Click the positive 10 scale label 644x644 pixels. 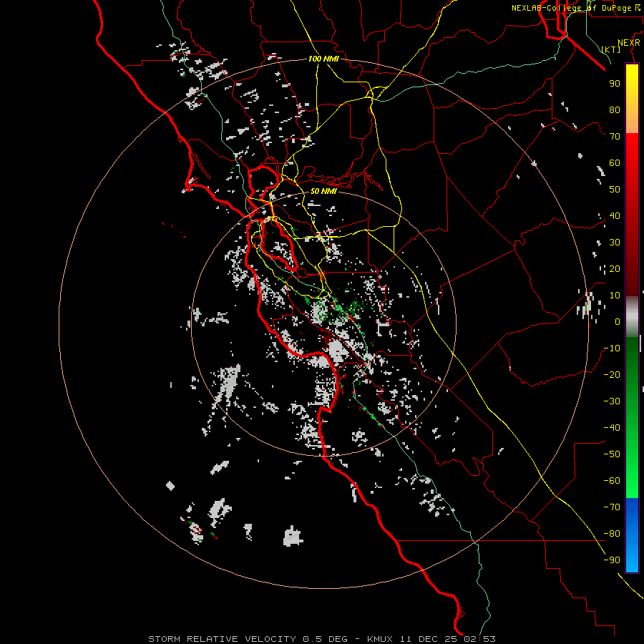615,296
